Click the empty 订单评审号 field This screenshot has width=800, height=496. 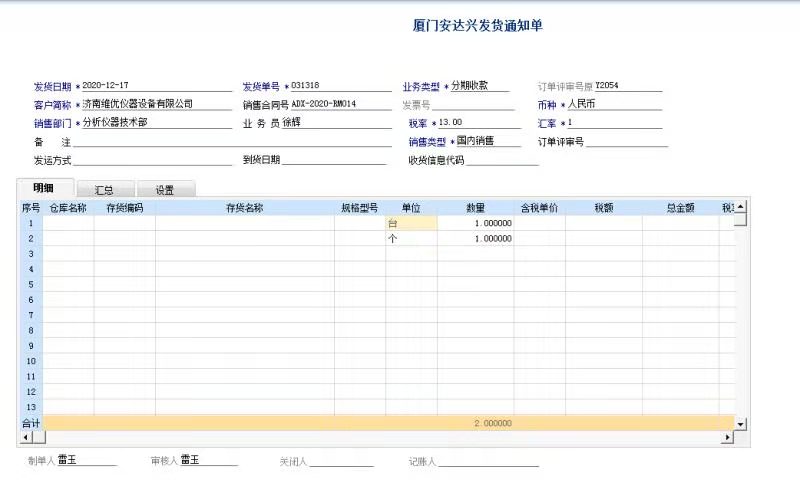627,141
